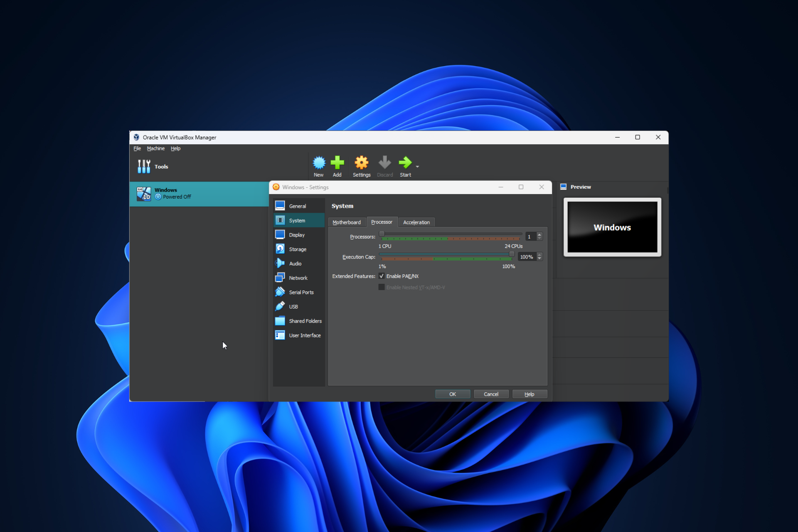Open the Network settings category icon
Viewport: 798px width, 532px height.
(280, 278)
